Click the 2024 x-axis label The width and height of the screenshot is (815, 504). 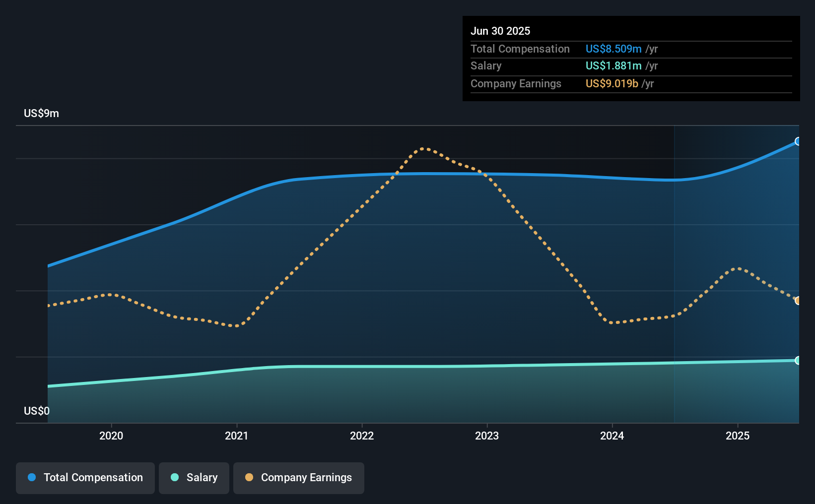coord(612,436)
